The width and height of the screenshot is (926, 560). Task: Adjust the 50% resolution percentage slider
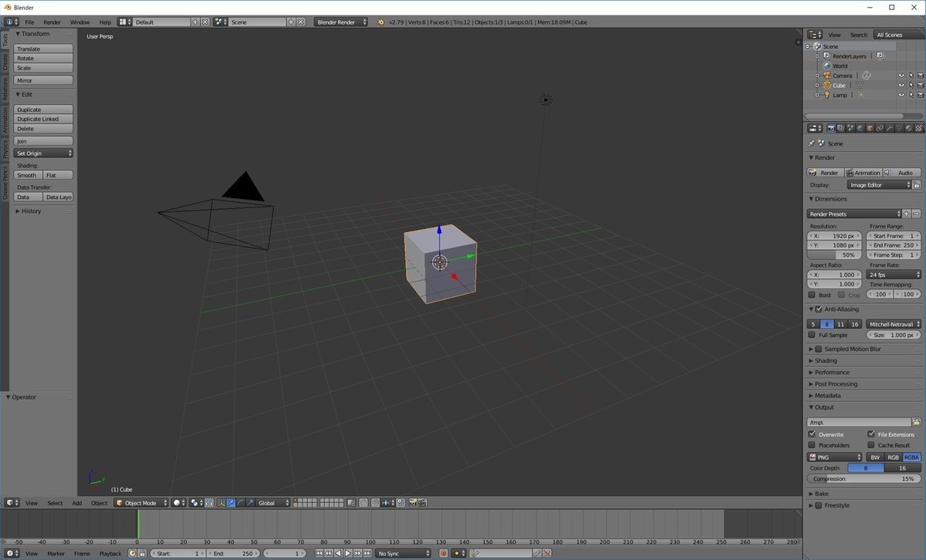[833, 255]
